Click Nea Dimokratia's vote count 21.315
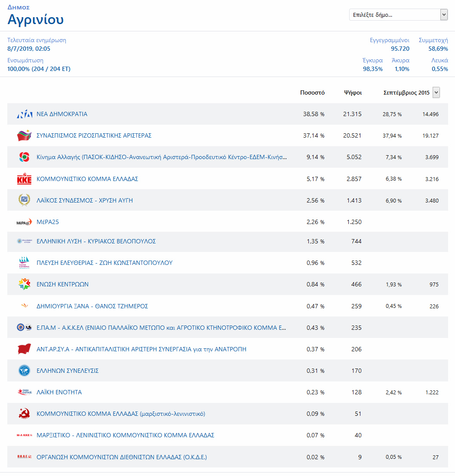 tap(352, 114)
